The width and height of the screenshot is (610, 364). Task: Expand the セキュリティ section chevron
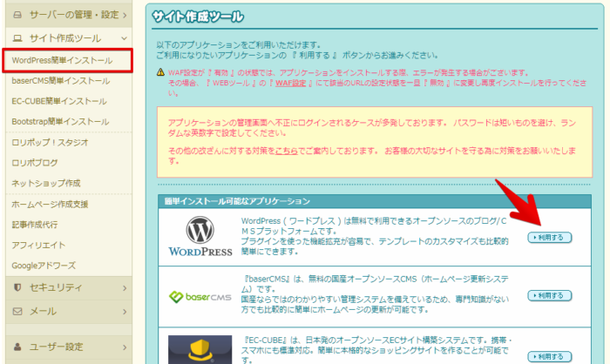[125, 287]
